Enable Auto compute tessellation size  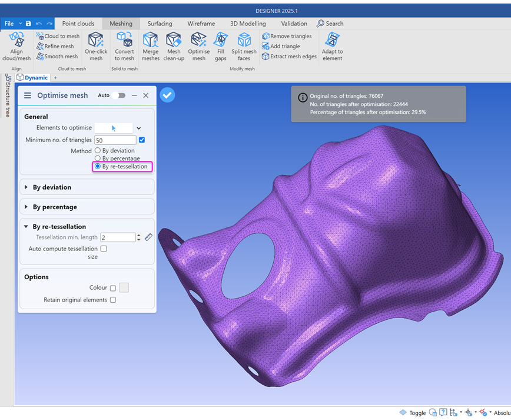[x=104, y=249]
